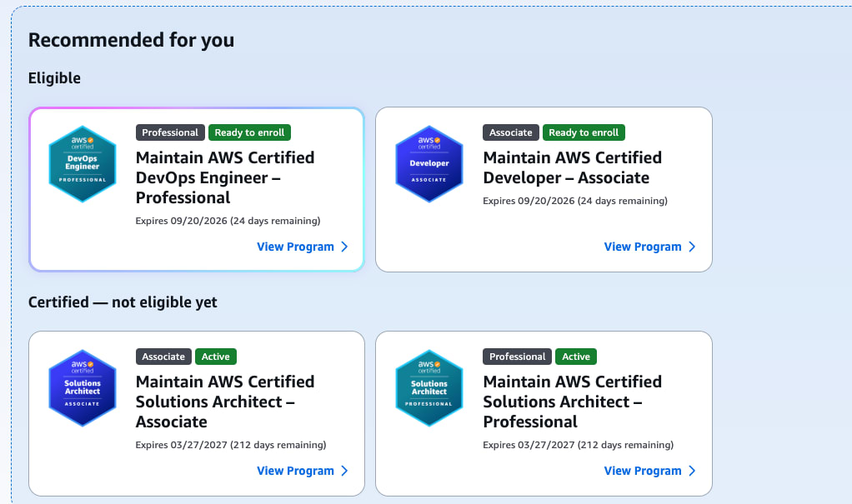Click Active badge on Solutions Architect Professional card
The image size is (852, 504).
click(576, 357)
